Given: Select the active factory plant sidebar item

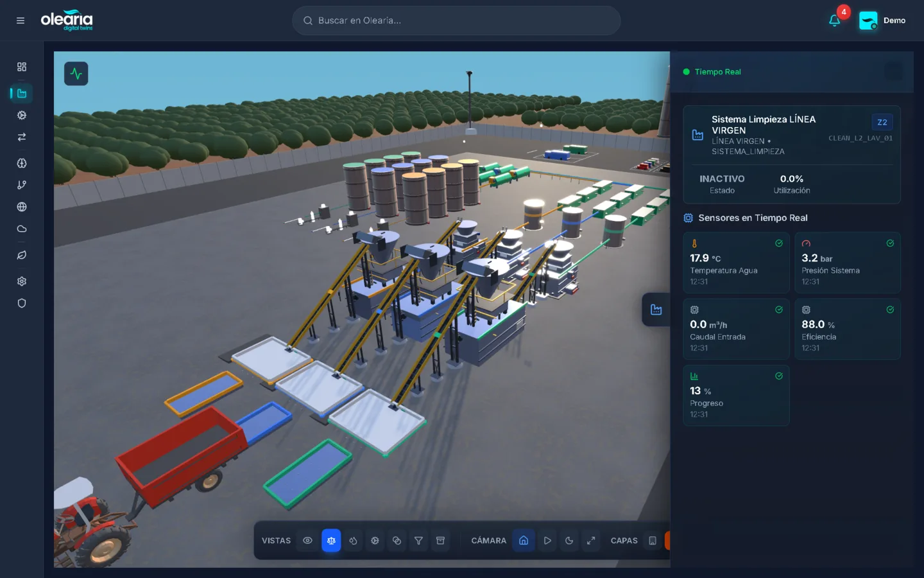Looking at the screenshot, I should point(22,94).
